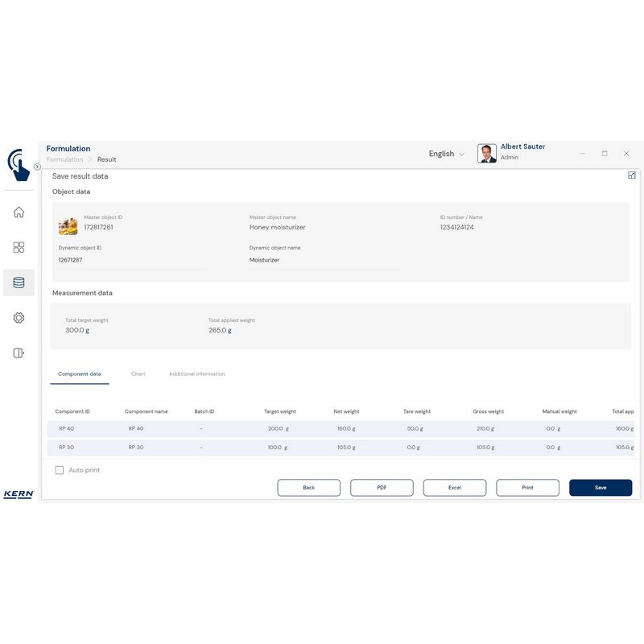Click the KERN logo
This screenshot has height=644, width=644.
(18, 494)
